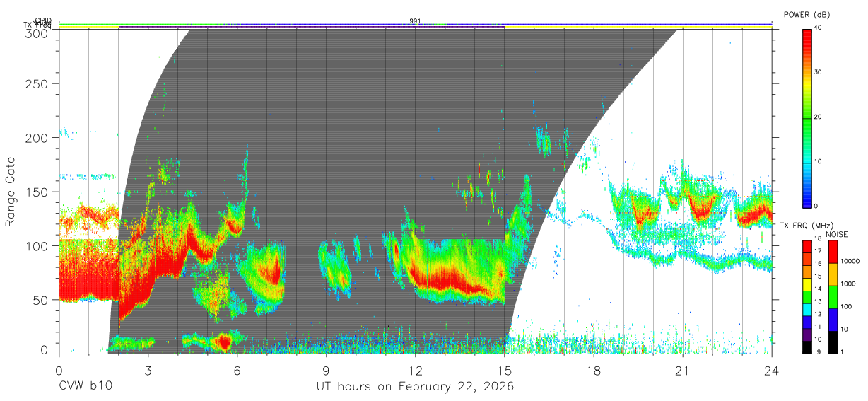Click the CVW b10 radar beam label
The width and height of the screenshot is (868, 401).
[85, 387]
